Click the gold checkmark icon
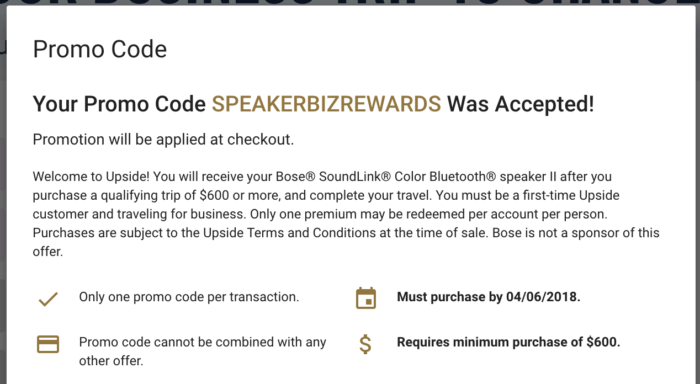 pos(48,299)
